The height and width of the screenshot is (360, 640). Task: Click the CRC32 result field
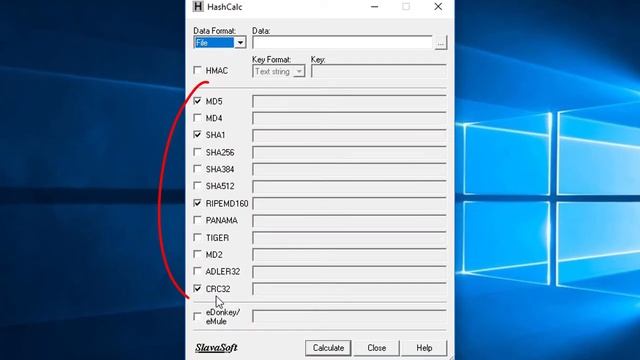(x=349, y=289)
